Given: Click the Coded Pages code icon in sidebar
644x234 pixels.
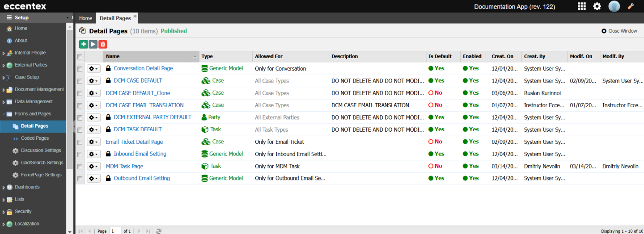Looking at the screenshot, I should 16,138.
